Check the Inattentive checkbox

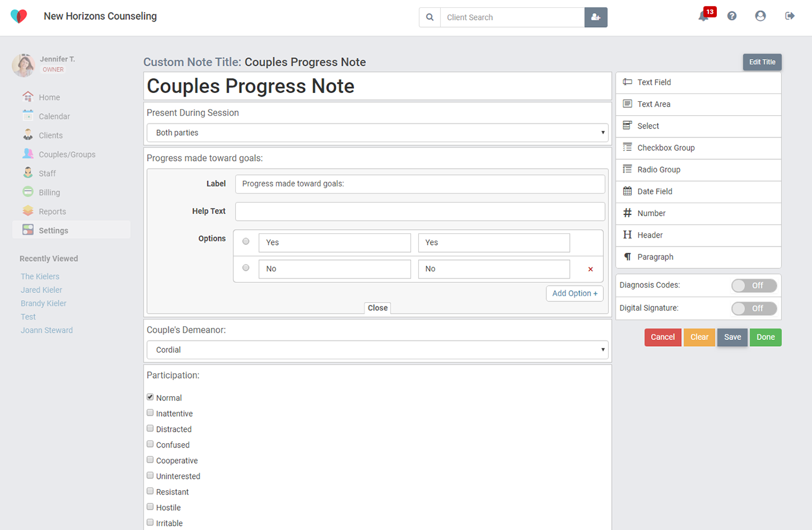150,412
